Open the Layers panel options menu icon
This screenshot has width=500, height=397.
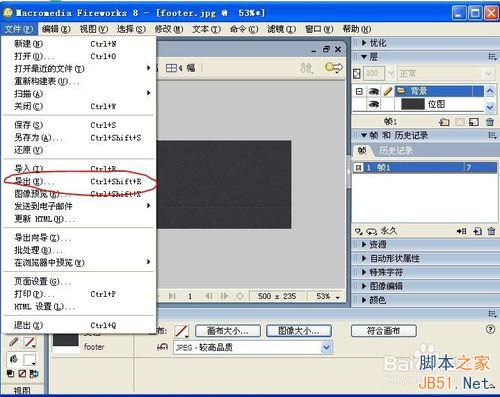coord(492,57)
